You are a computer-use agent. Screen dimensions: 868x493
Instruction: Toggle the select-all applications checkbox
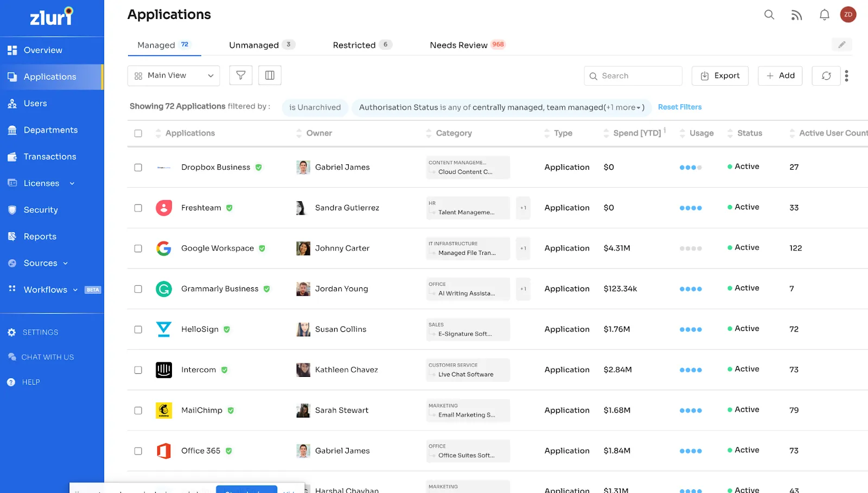(138, 133)
